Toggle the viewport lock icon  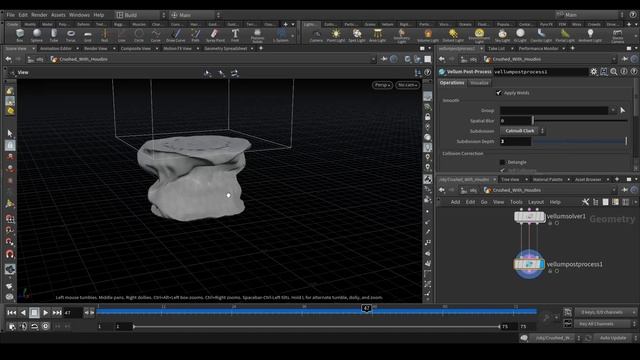427,117
